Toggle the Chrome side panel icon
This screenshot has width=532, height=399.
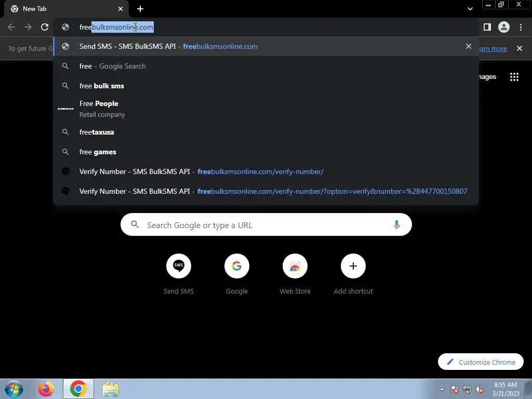[x=487, y=27]
